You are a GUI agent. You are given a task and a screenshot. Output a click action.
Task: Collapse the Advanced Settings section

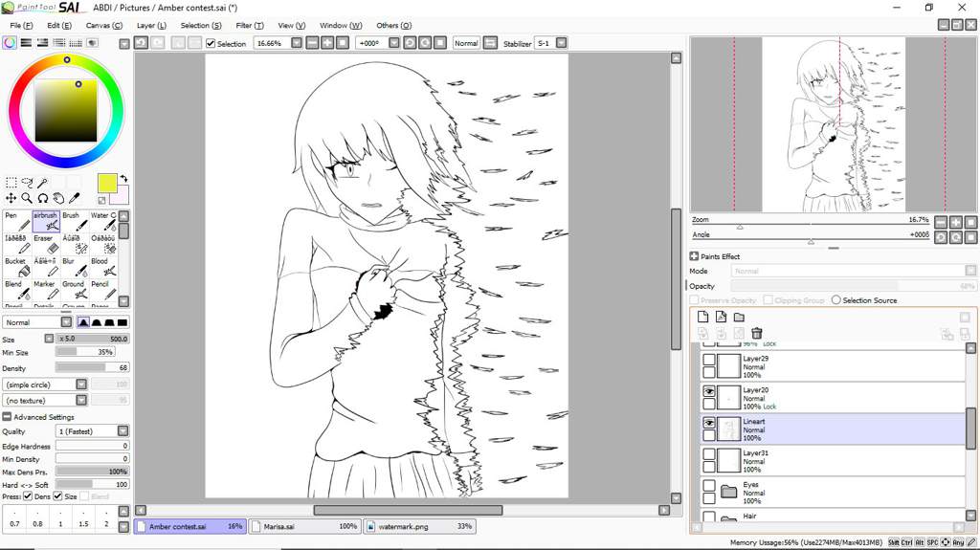(x=7, y=417)
